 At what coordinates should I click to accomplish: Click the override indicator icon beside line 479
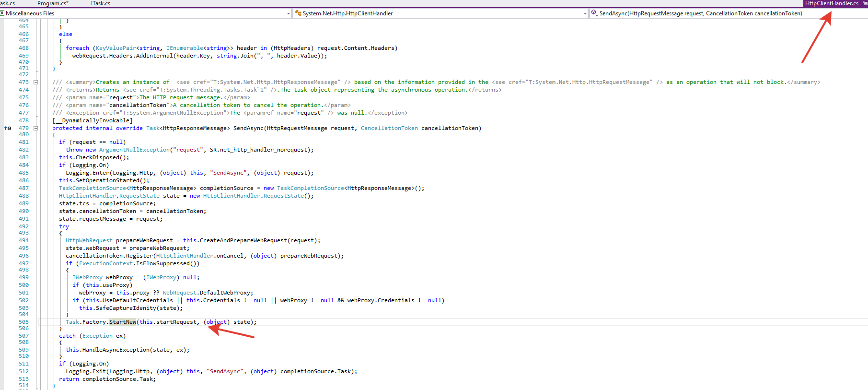tap(8, 128)
